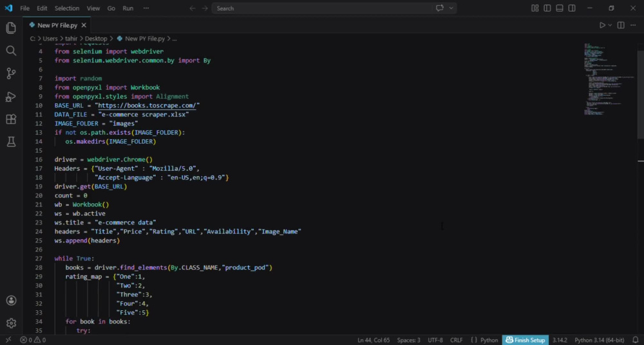
Task: Open editor More Actions ellipsis
Action: click(633, 26)
